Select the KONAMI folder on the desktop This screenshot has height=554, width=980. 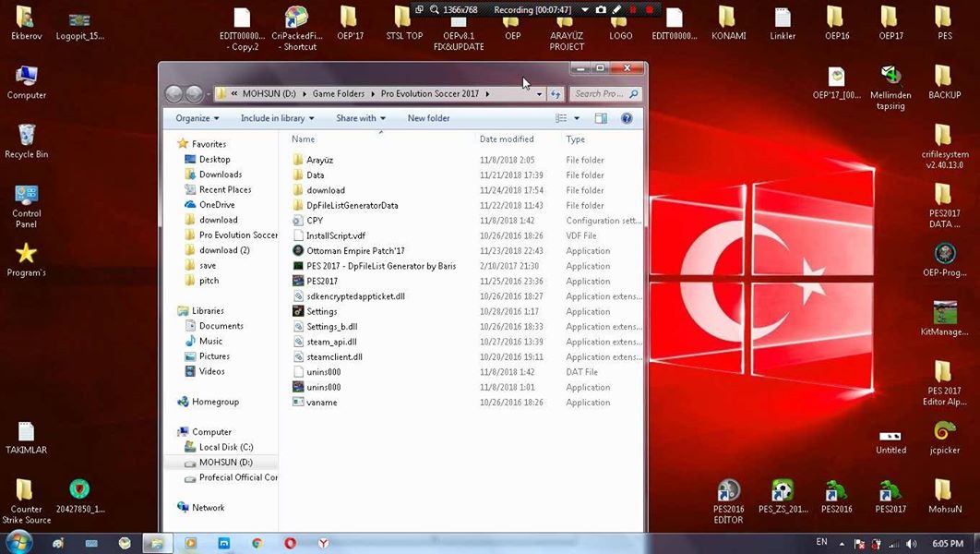[728, 23]
